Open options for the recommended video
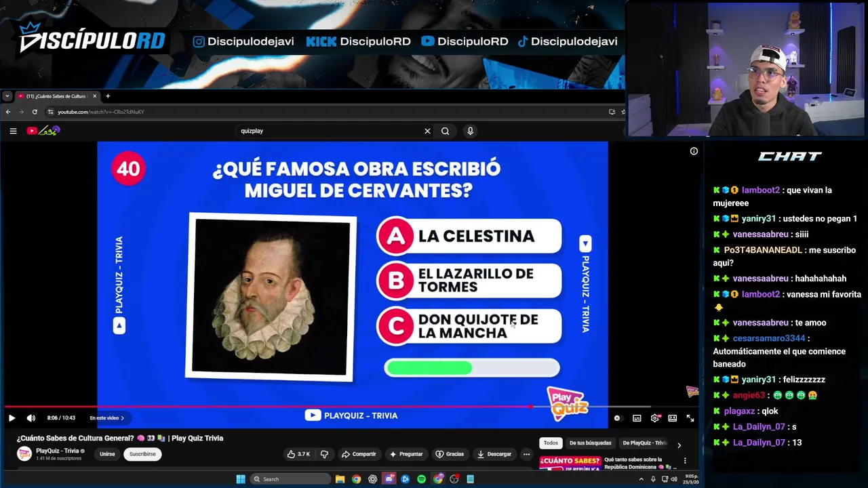 tap(685, 461)
